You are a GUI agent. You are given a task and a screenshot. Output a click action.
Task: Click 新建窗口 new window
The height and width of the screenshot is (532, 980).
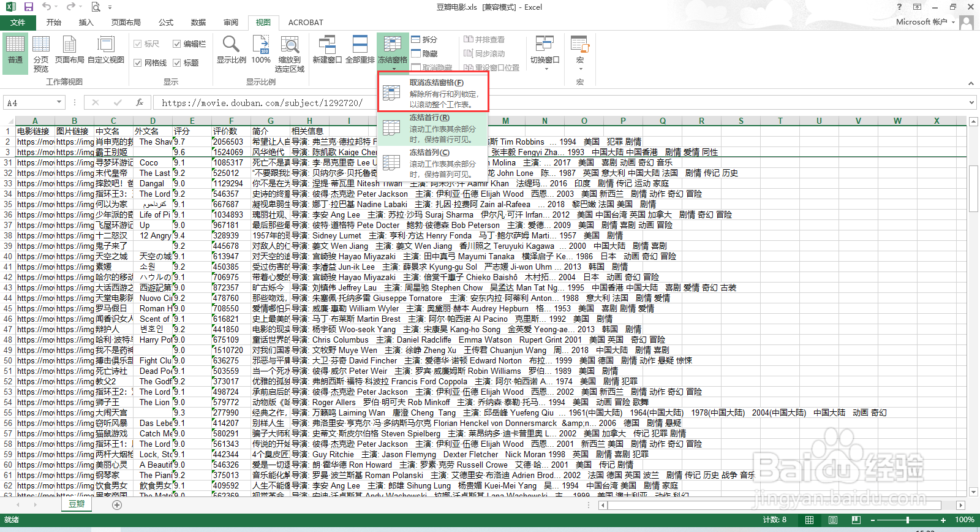(327, 50)
